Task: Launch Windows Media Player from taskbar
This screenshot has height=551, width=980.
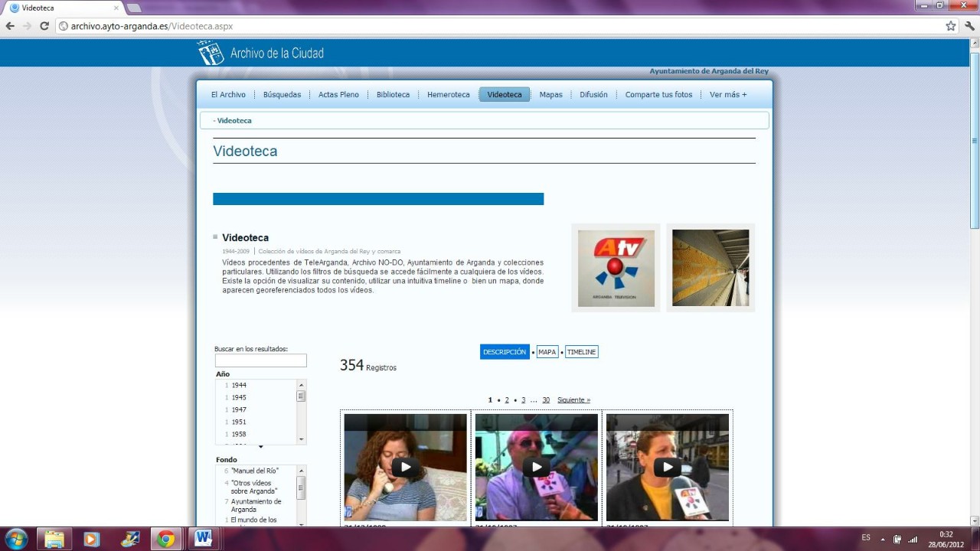Action: click(x=91, y=538)
